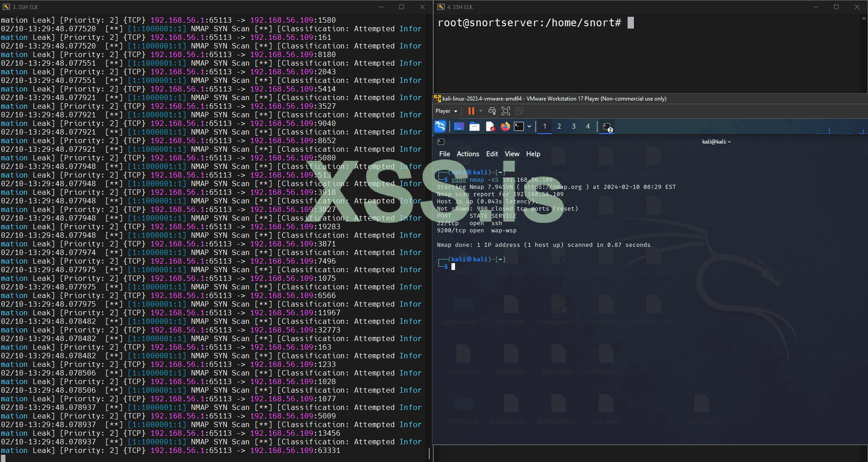Launch the text editor from Kali panel

tap(490, 126)
